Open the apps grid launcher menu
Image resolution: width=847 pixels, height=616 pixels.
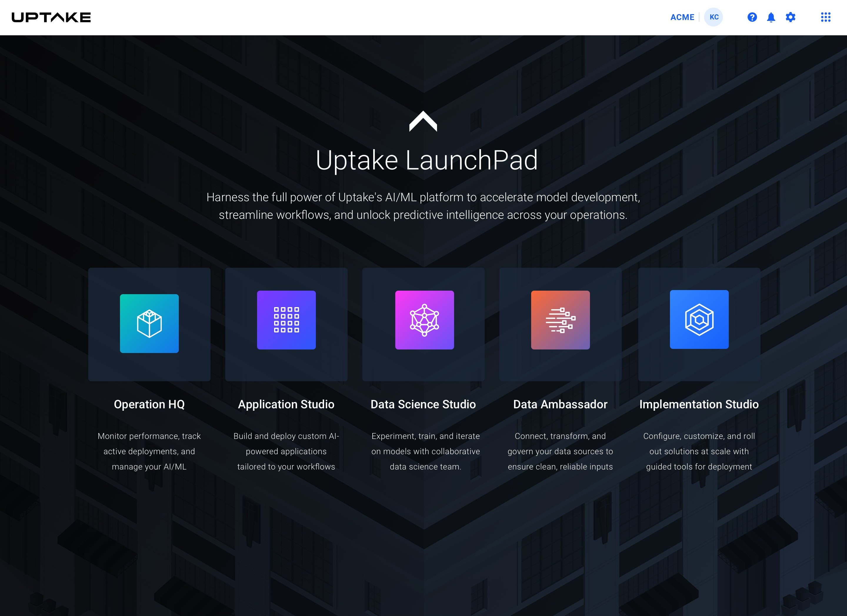[825, 17]
